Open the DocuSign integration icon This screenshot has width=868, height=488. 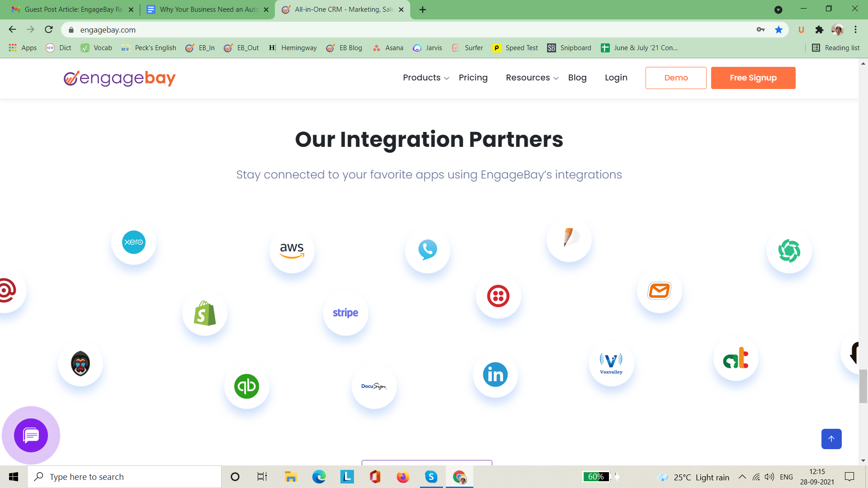click(x=374, y=386)
